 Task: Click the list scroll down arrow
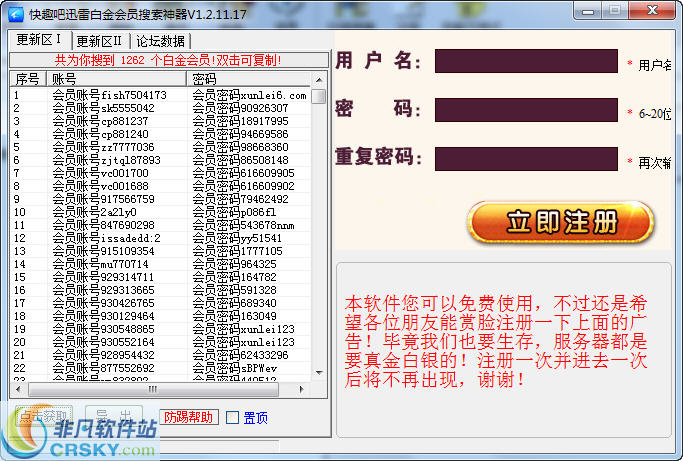point(319,373)
